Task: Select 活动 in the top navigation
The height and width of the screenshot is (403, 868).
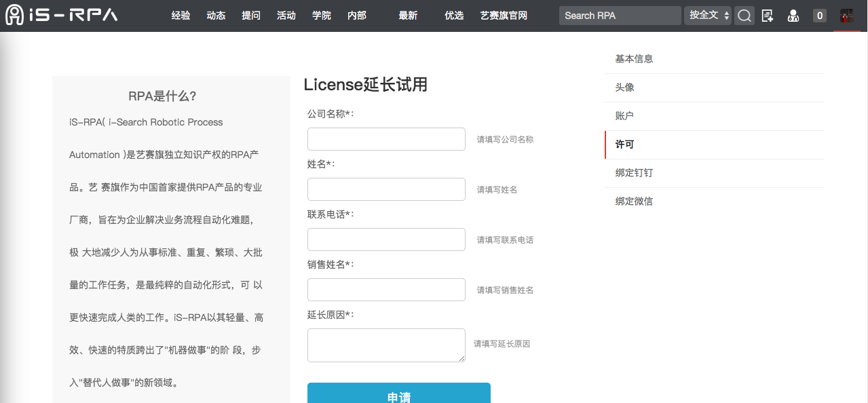Action: (286, 15)
